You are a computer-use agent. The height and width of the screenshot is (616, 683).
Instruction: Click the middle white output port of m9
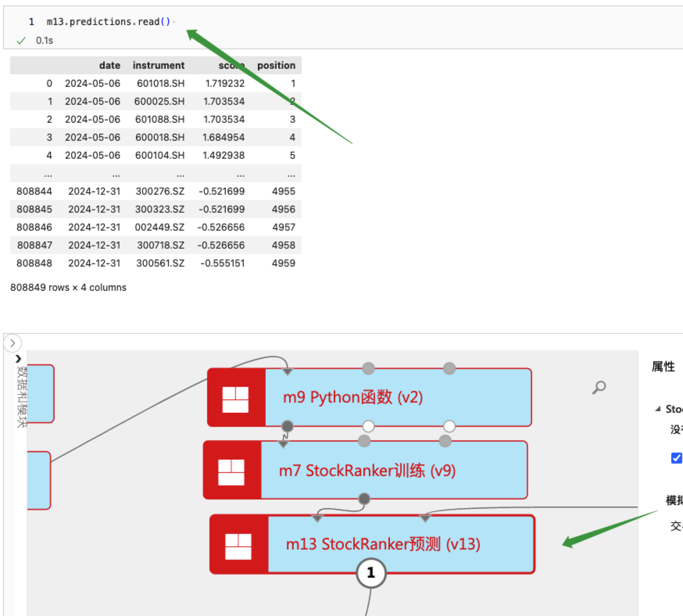[368, 426]
